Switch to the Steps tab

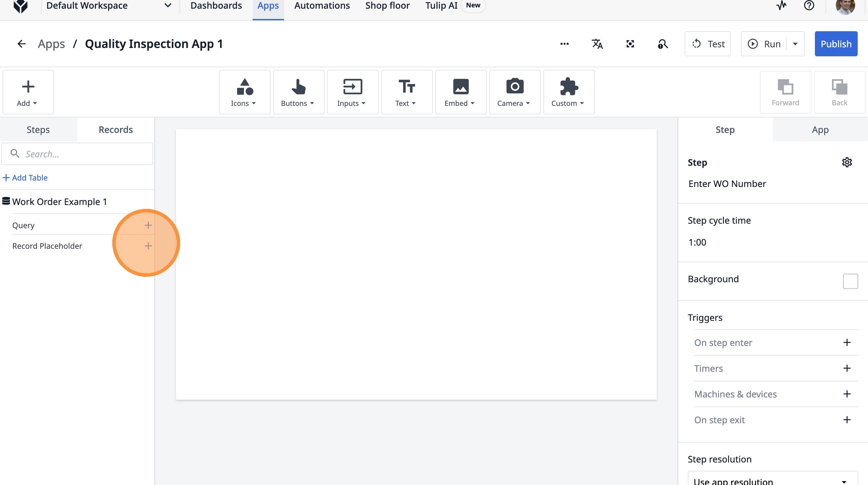point(38,130)
